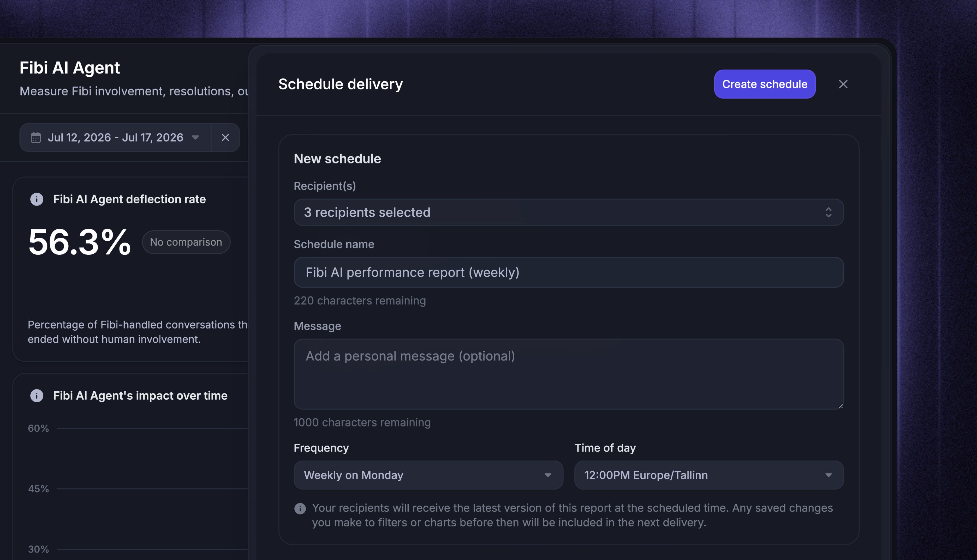Click the Time of day dropdown arrow
Screen dimensions: 977x560
(829, 475)
